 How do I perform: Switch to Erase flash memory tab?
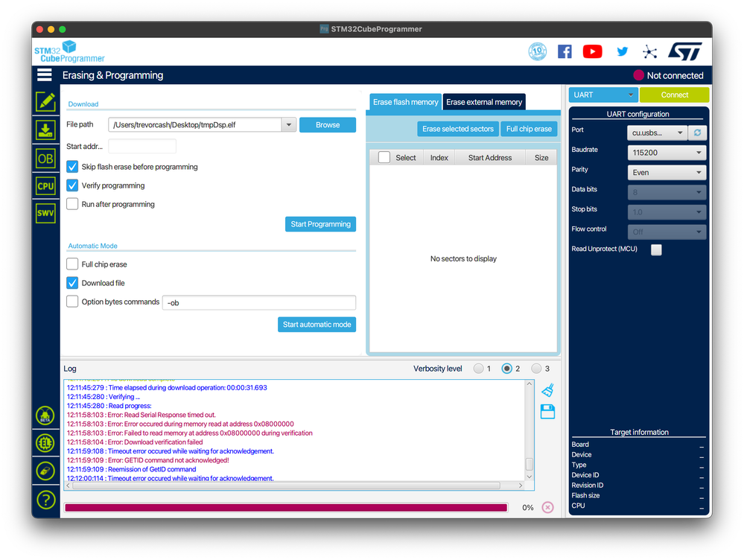405,102
